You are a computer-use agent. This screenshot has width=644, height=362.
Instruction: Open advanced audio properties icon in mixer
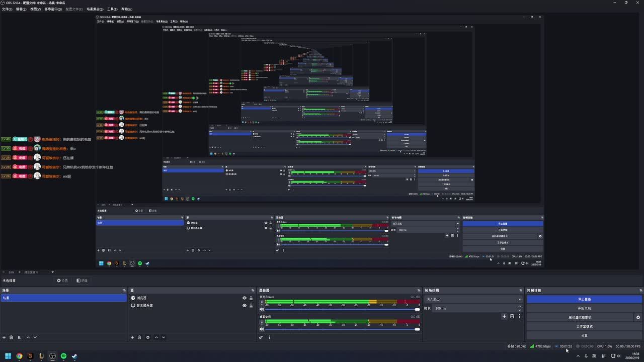click(x=261, y=337)
